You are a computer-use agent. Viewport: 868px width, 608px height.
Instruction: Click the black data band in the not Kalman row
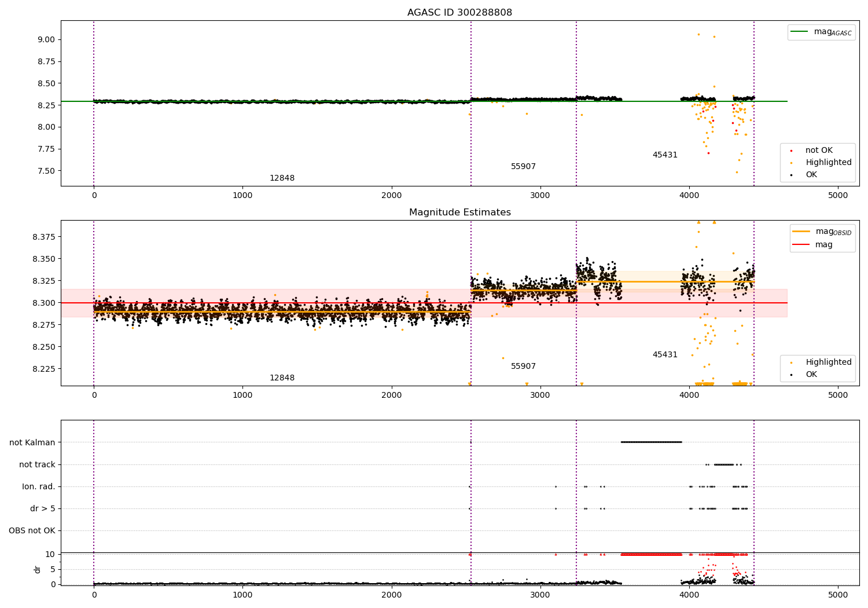click(x=652, y=442)
